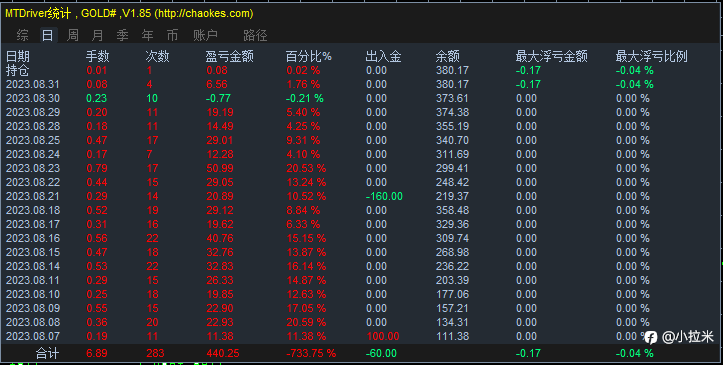Click the 小拉米 watermark logo icon
The height and width of the screenshot is (365, 723).
point(651,337)
